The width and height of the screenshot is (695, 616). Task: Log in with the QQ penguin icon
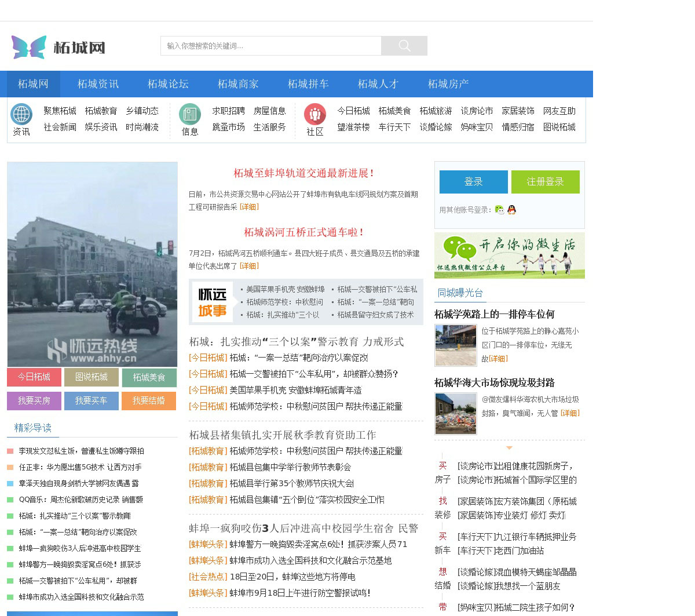[x=511, y=210]
